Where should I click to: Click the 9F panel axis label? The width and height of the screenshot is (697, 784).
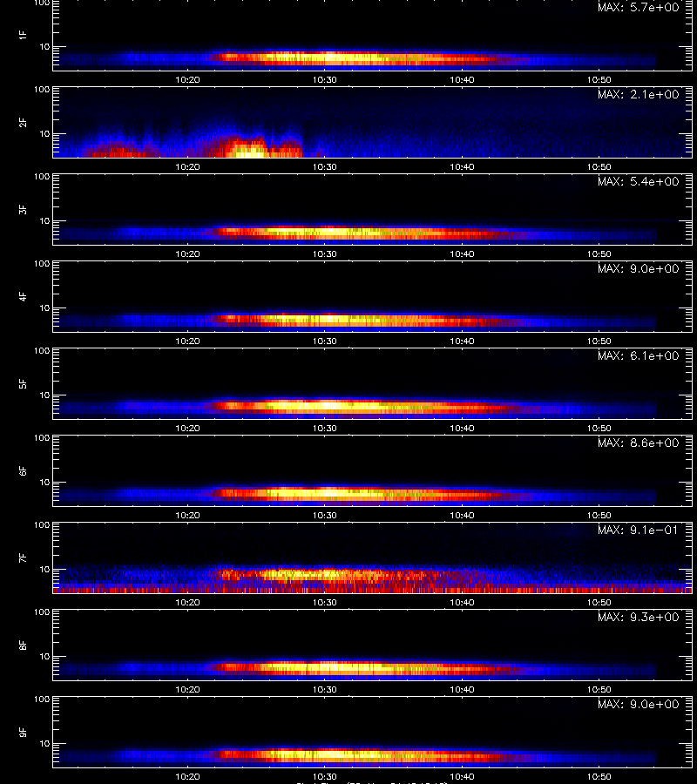coord(22,732)
